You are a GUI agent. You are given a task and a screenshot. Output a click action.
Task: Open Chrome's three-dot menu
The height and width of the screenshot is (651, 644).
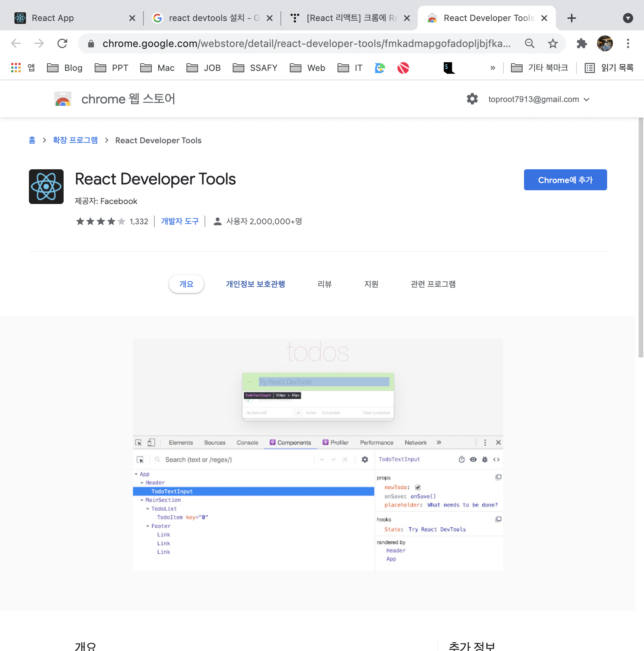pyautogui.click(x=628, y=43)
